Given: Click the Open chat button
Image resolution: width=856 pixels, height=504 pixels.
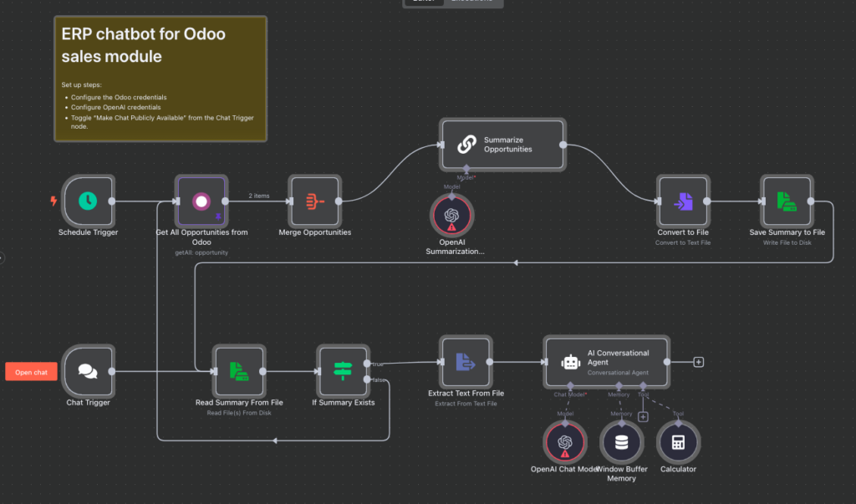Looking at the screenshot, I should pyautogui.click(x=31, y=372).
